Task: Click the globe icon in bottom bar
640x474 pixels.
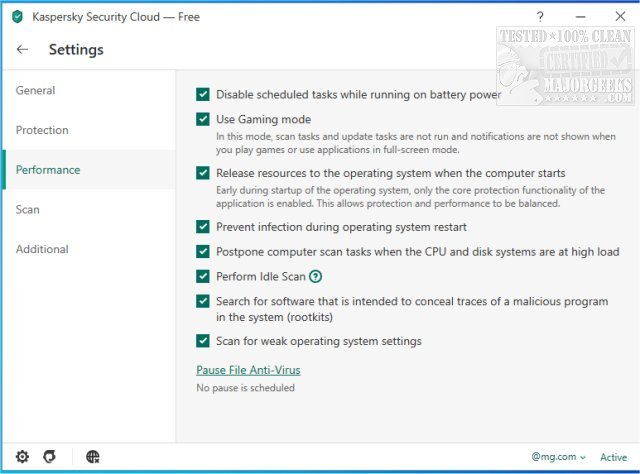Action: pyautogui.click(x=93, y=457)
